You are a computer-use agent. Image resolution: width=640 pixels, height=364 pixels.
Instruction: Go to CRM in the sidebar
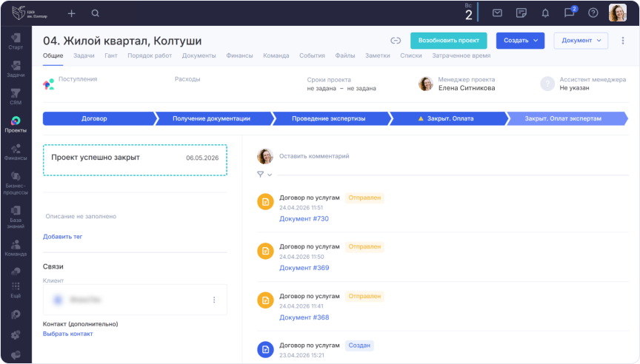click(16, 97)
